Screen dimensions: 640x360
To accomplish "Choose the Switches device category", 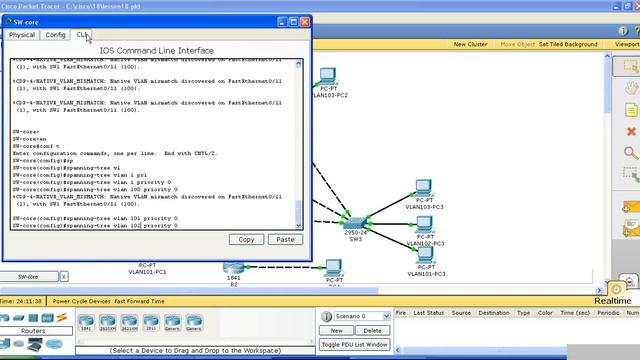I will pos(19,318).
